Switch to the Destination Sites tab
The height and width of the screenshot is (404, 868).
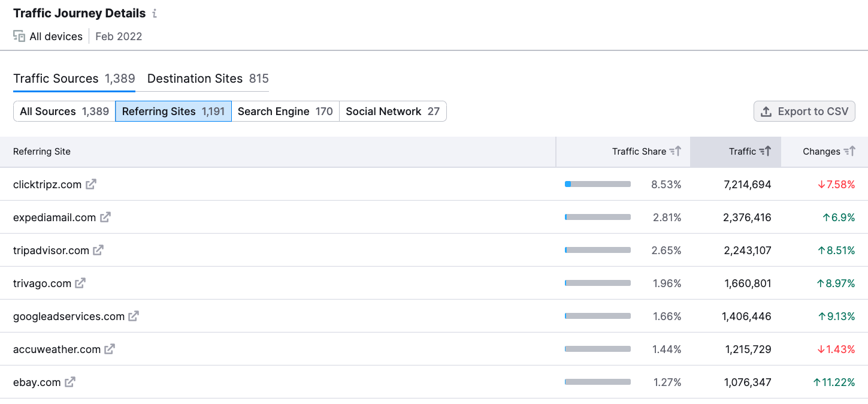coord(208,79)
